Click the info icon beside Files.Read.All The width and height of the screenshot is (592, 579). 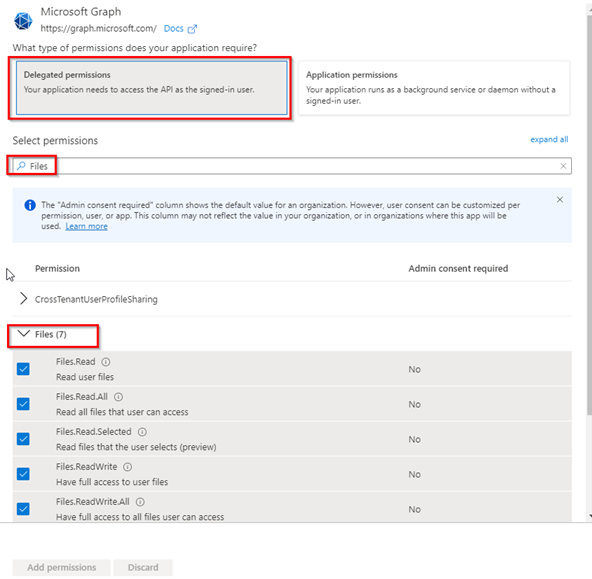coord(118,397)
